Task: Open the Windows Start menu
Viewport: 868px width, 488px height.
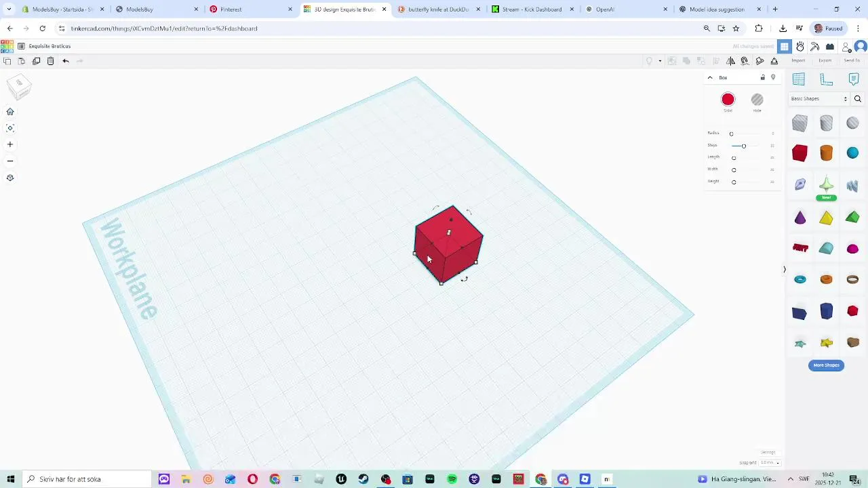Action: pos(11,479)
